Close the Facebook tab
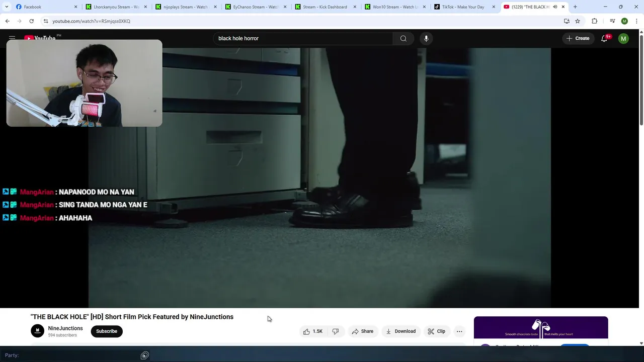644x362 pixels. pos(76,7)
